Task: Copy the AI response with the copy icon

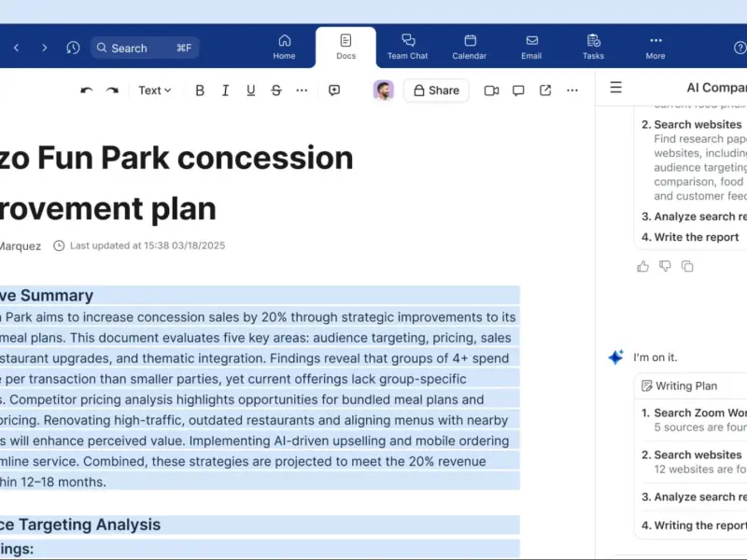Action: [x=687, y=266]
